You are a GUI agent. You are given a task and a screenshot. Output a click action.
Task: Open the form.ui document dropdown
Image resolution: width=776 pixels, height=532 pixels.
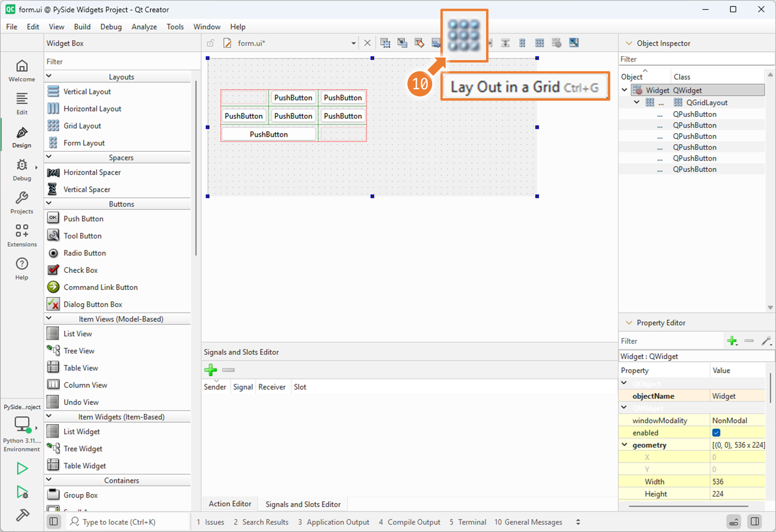pos(353,43)
